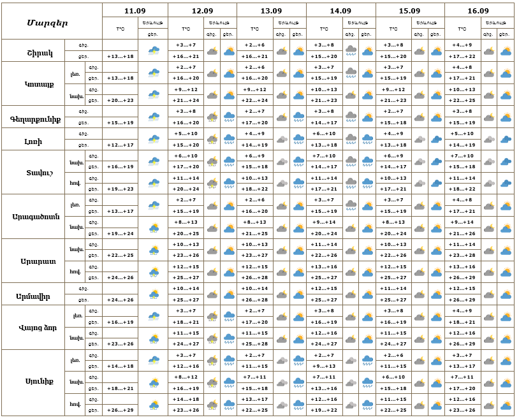The height and width of the screenshot is (420, 519).
Task: Click Shirak's thunderstorm icon for 11.09
Action: point(153,50)
